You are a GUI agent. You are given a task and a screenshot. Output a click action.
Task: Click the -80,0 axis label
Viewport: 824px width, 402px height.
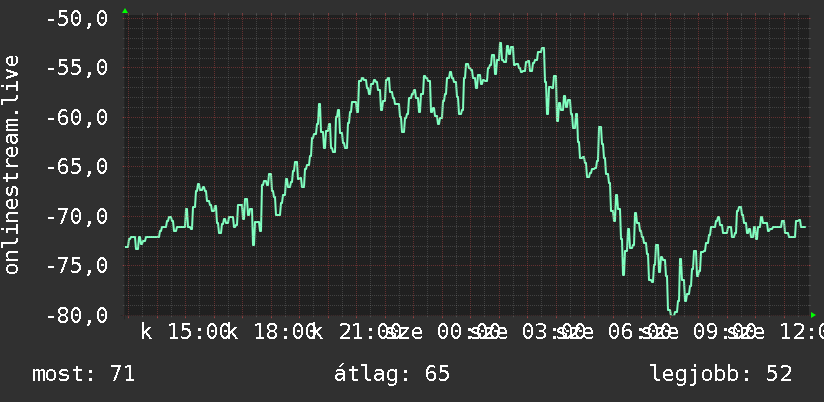(x=77, y=315)
